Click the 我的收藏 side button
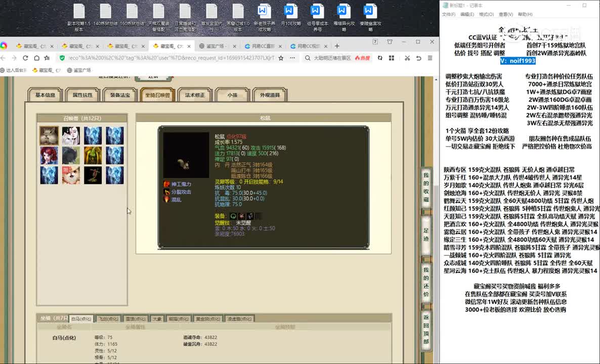The height and width of the screenshot is (364, 600). coord(426,188)
